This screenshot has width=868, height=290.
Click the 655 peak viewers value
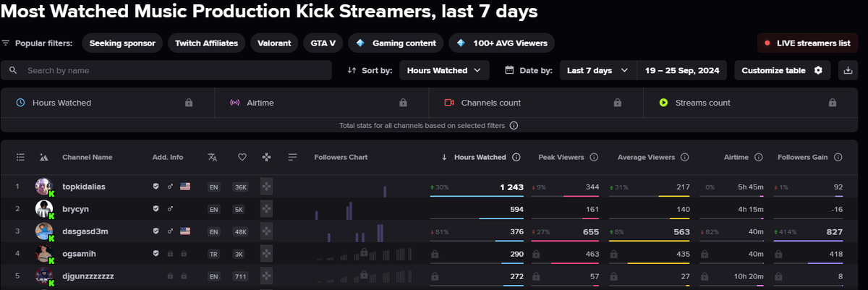[592, 231]
